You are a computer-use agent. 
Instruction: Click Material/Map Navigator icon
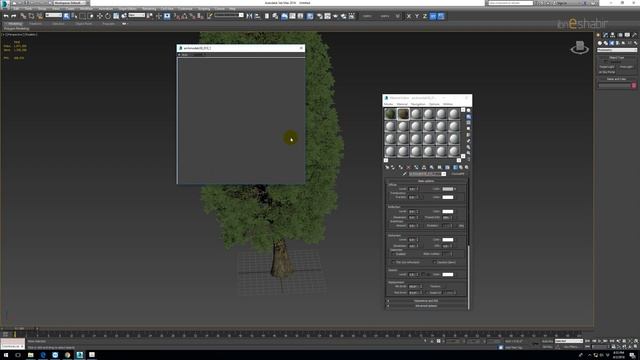(x=468, y=159)
